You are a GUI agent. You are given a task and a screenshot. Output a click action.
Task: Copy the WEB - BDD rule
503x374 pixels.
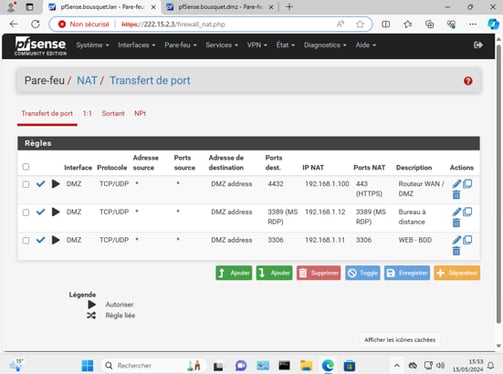467,240
